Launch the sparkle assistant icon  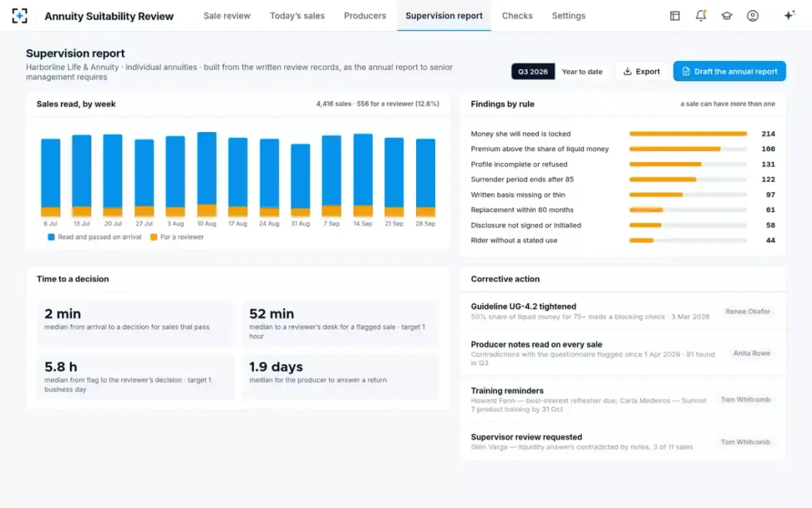789,16
